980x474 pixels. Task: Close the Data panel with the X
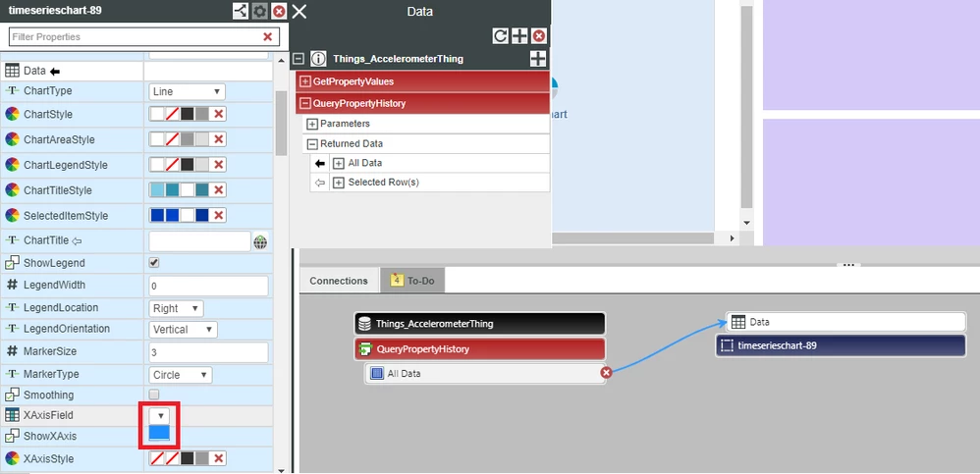tap(299, 11)
